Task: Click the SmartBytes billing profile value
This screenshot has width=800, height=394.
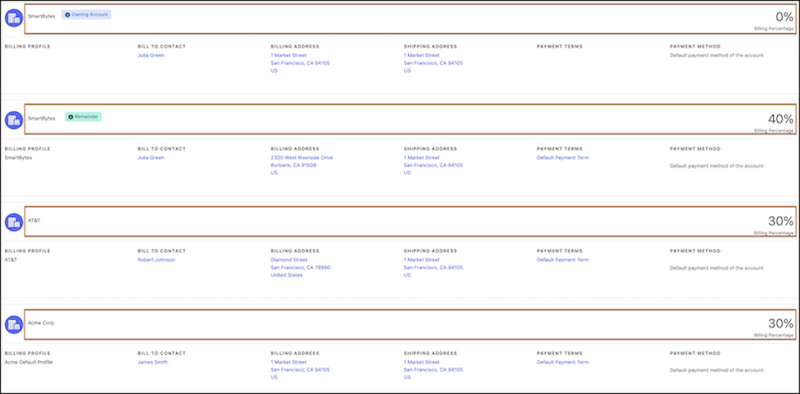Action: point(18,158)
